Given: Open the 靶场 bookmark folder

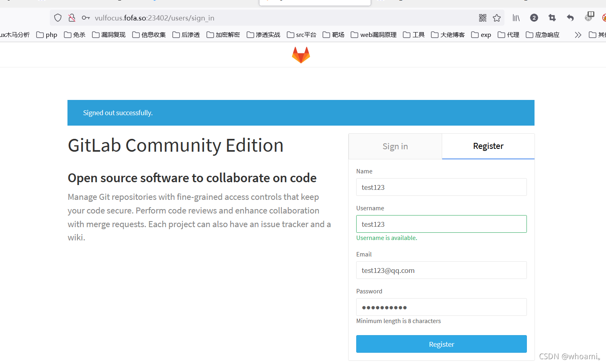Looking at the screenshot, I should [x=334, y=35].
